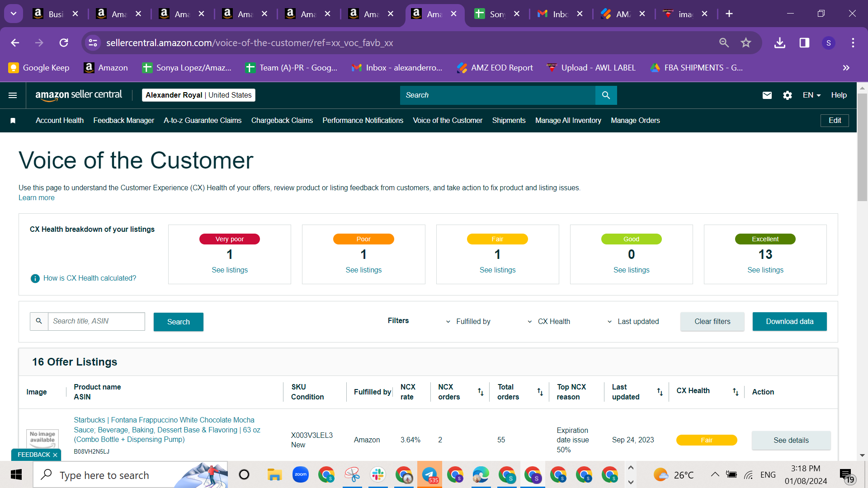This screenshot has width=868, height=488.
Task: Click the Seller Central header search box
Action: tap(498, 95)
